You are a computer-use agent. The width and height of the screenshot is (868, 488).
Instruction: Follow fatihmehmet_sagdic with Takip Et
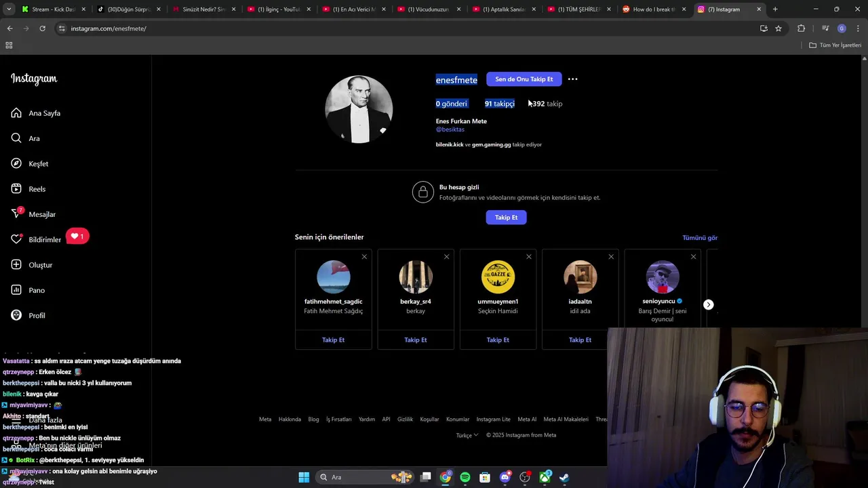click(x=333, y=340)
